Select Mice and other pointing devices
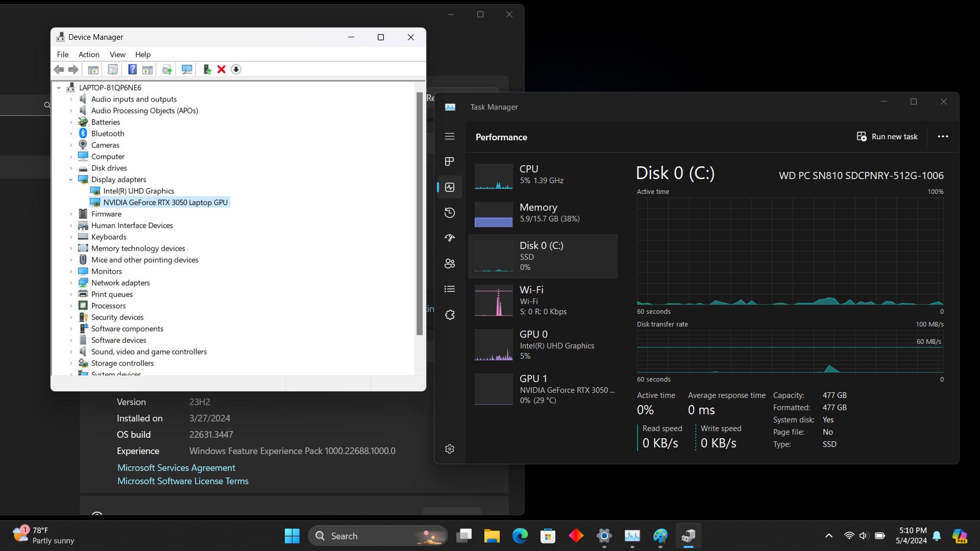 (144, 260)
